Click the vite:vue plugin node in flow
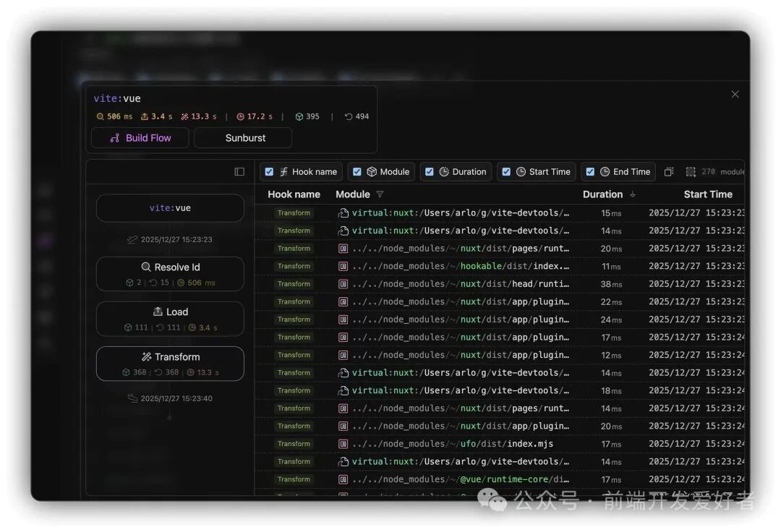Screen dimensions: 781x532 coord(170,208)
